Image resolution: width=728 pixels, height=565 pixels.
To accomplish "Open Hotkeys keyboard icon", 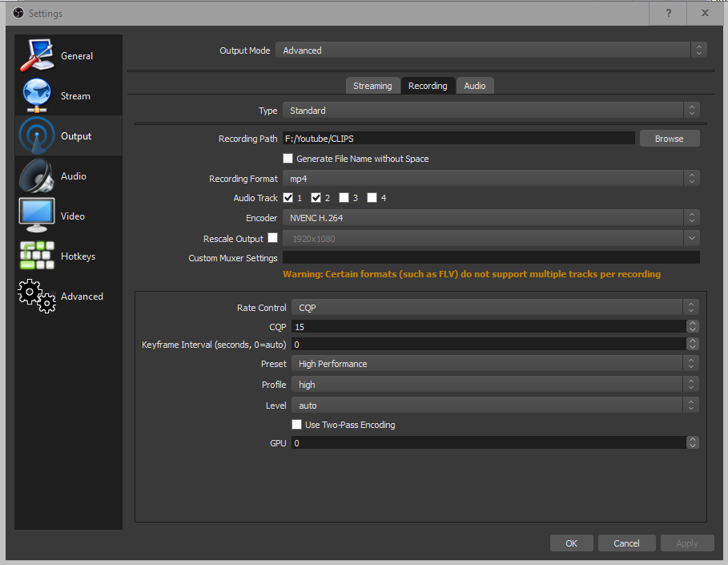I will (37, 256).
